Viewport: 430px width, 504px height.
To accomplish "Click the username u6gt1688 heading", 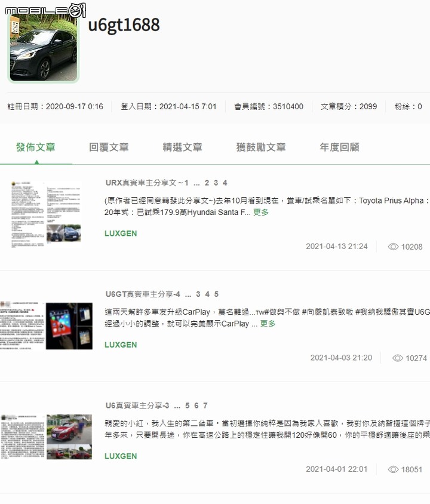I will pyautogui.click(x=124, y=25).
